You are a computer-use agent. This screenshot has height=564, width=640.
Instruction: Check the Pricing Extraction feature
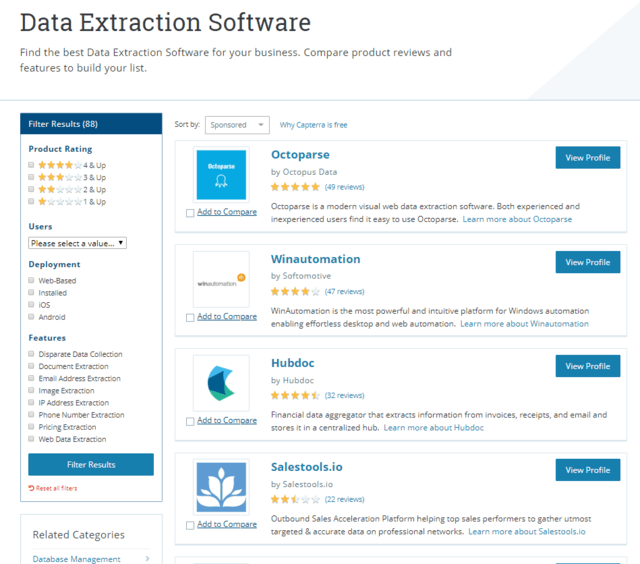[x=31, y=426]
